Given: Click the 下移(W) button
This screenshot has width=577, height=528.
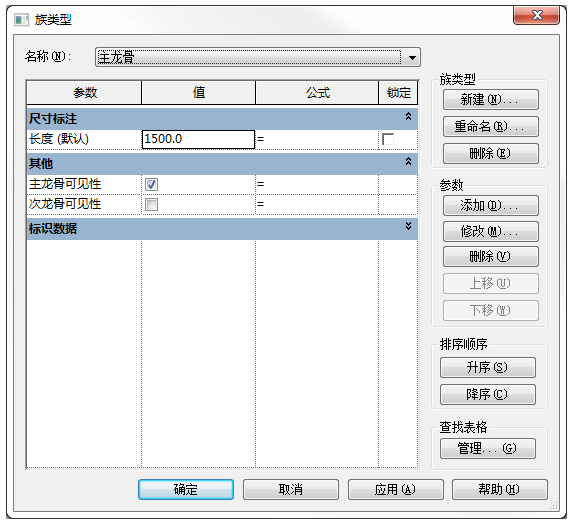Looking at the screenshot, I should click(491, 311).
